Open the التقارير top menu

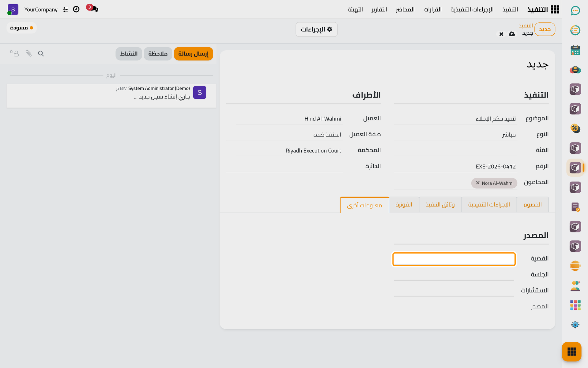[379, 10]
